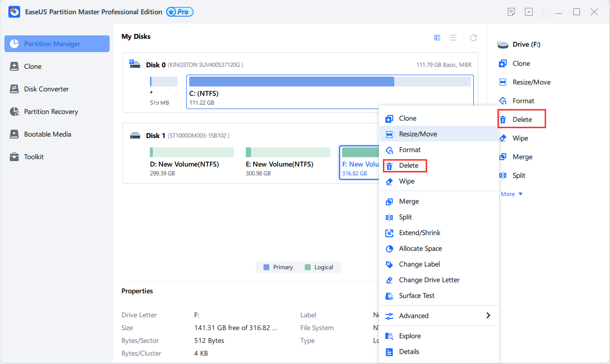This screenshot has height=364, width=610.
Task: Open Clone in the left sidebar
Action: [x=32, y=66]
